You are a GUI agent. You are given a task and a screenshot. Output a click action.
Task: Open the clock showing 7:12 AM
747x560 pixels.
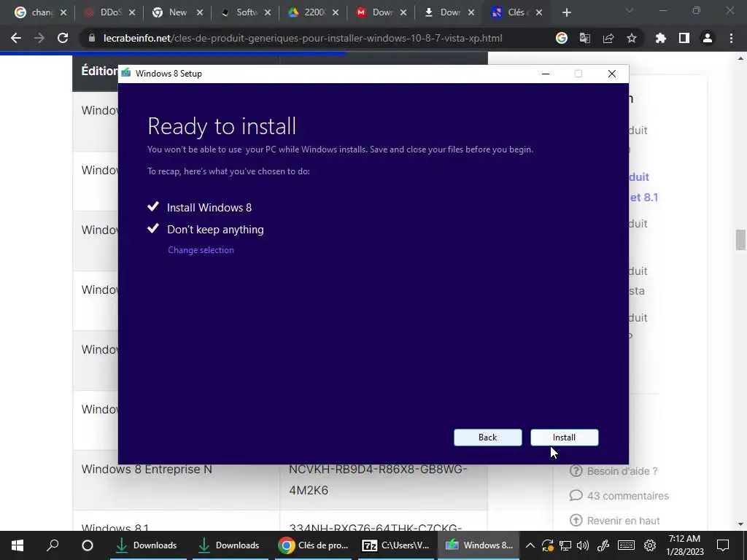(684, 545)
